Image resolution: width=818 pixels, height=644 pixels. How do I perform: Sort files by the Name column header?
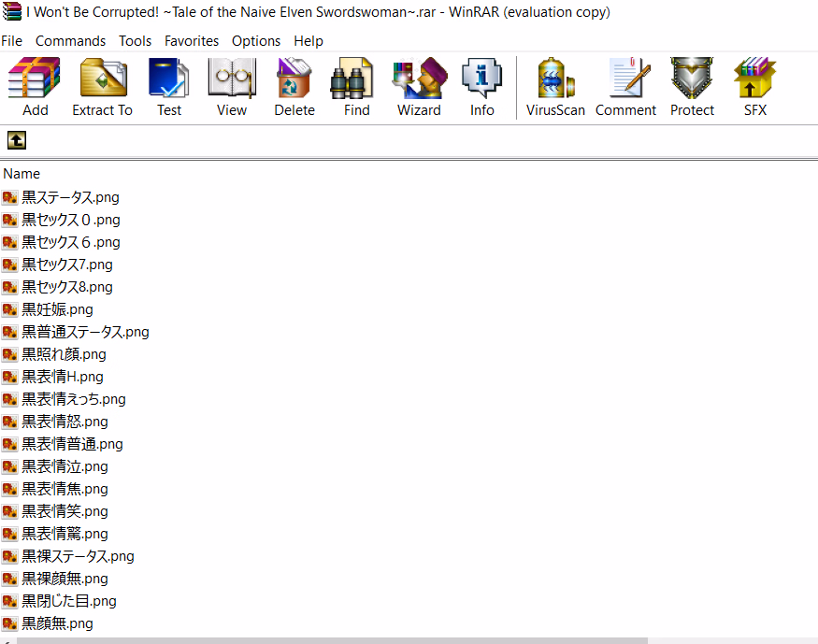pos(22,174)
